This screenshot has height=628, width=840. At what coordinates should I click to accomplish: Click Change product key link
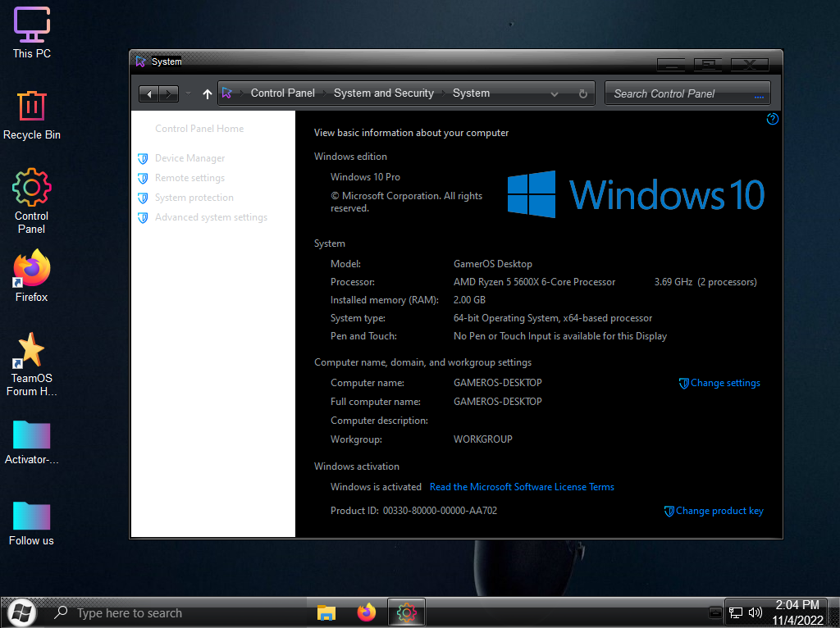point(719,511)
